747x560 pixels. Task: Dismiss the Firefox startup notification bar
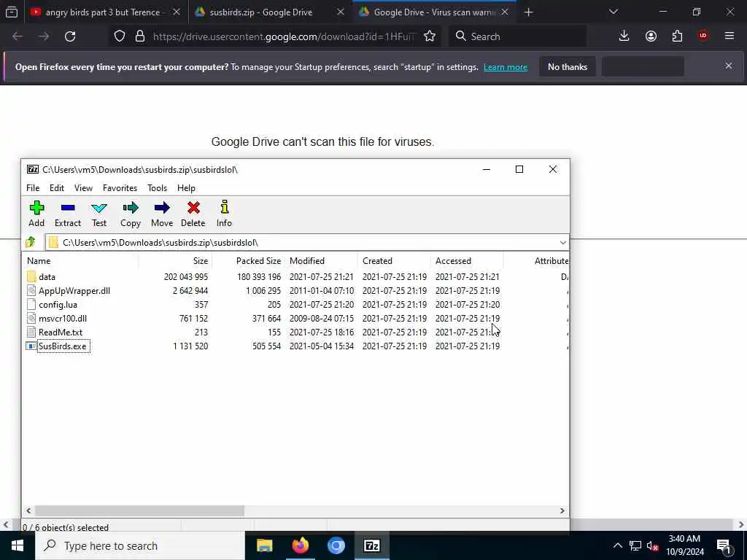coord(729,66)
